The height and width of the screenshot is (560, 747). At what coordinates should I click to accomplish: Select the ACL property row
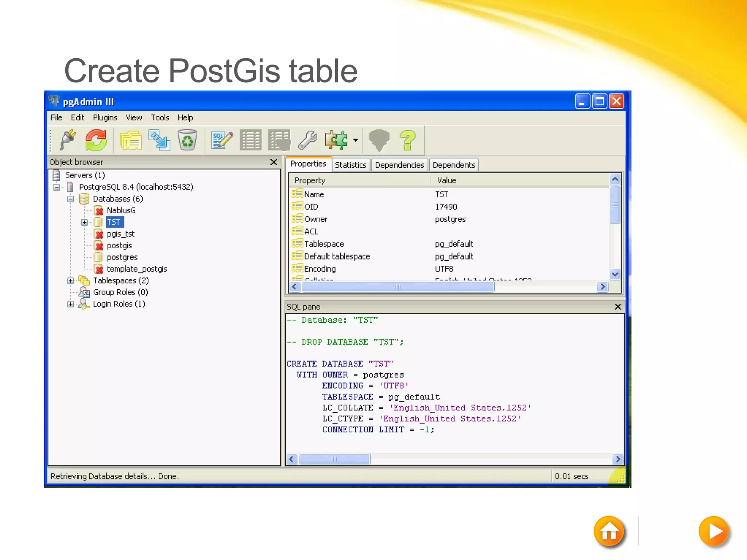[449, 232]
